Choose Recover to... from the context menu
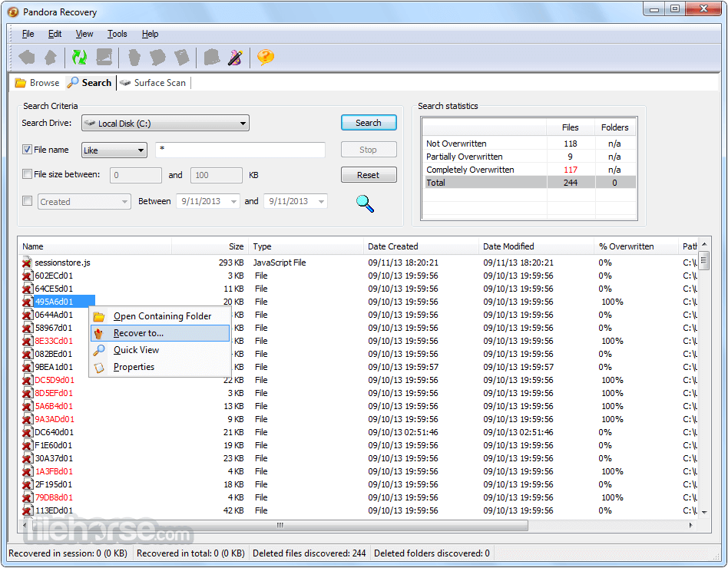This screenshot has height=568, width=728. coord(160,333)
